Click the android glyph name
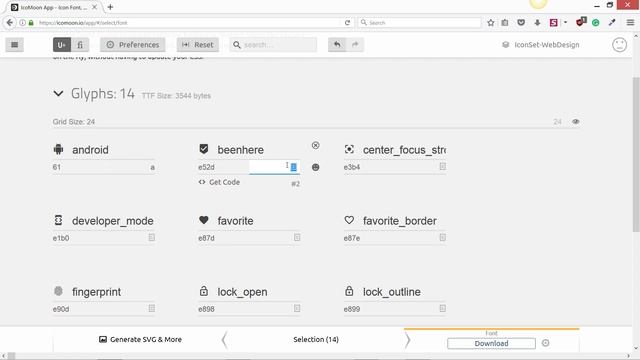Screen dimensions: 640x360 90,150
